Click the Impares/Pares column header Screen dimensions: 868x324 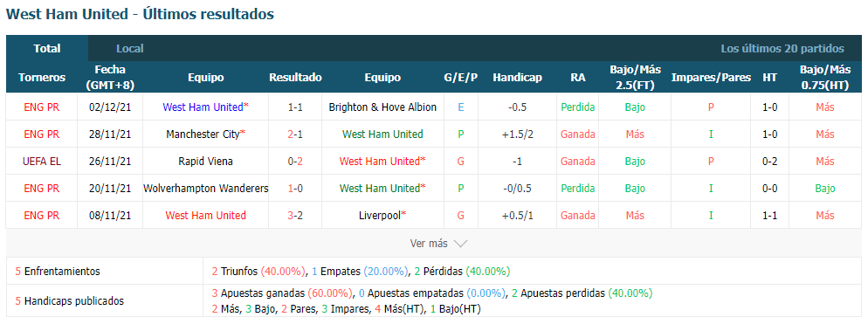click(711, 78)
